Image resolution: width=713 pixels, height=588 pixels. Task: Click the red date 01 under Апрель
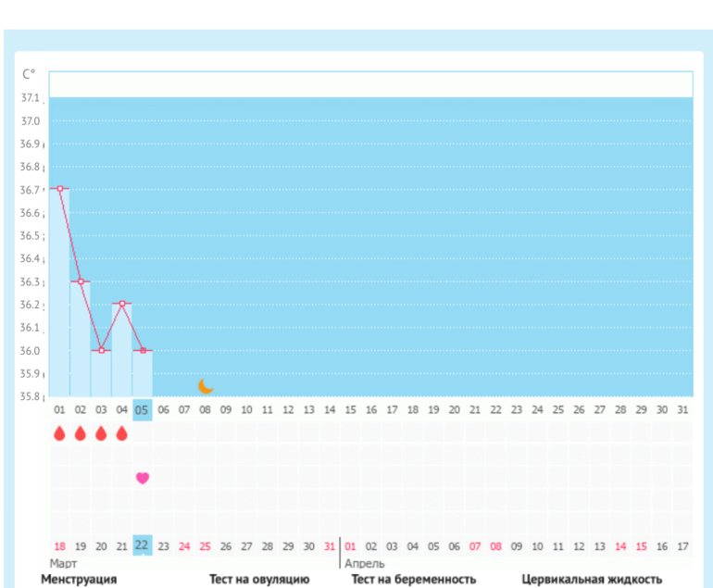[350, 546]
